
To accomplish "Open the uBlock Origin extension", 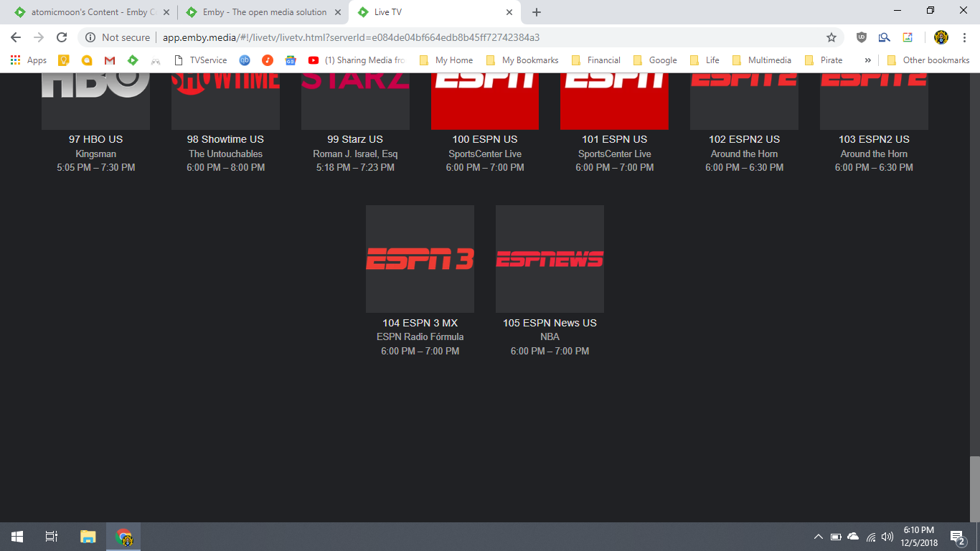I will [862, 37].
